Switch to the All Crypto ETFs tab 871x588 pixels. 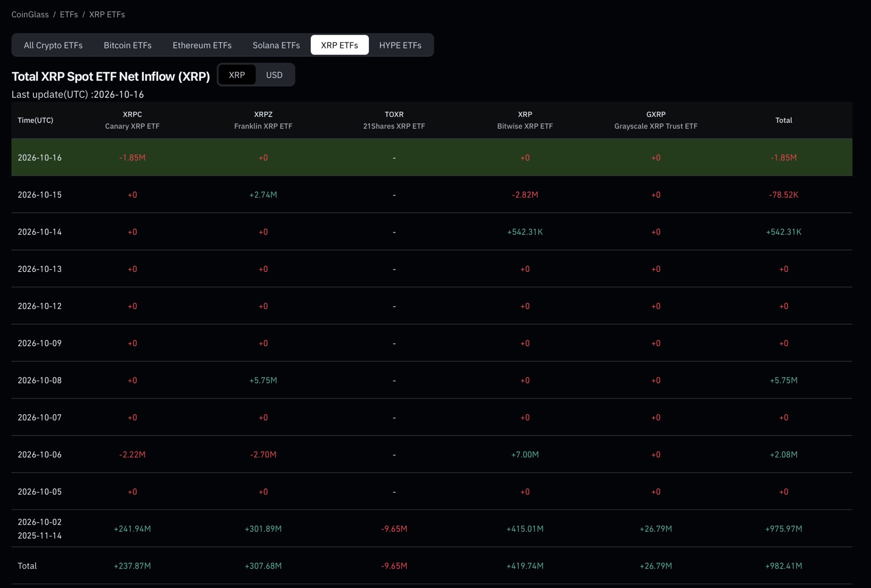tap(53, 45)
